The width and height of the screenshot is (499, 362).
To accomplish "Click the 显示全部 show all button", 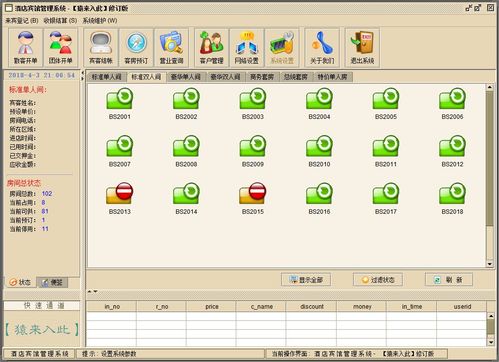I will pos(306,280).
